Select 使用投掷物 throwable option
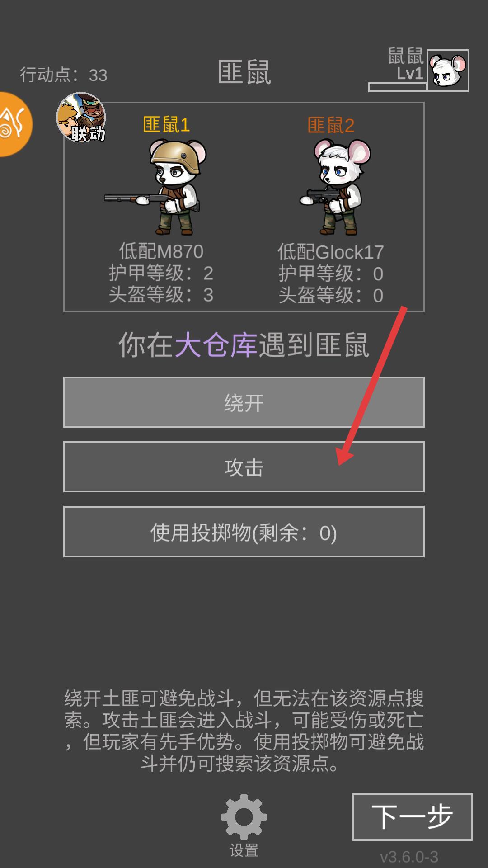488x868 pixels. 244,532
